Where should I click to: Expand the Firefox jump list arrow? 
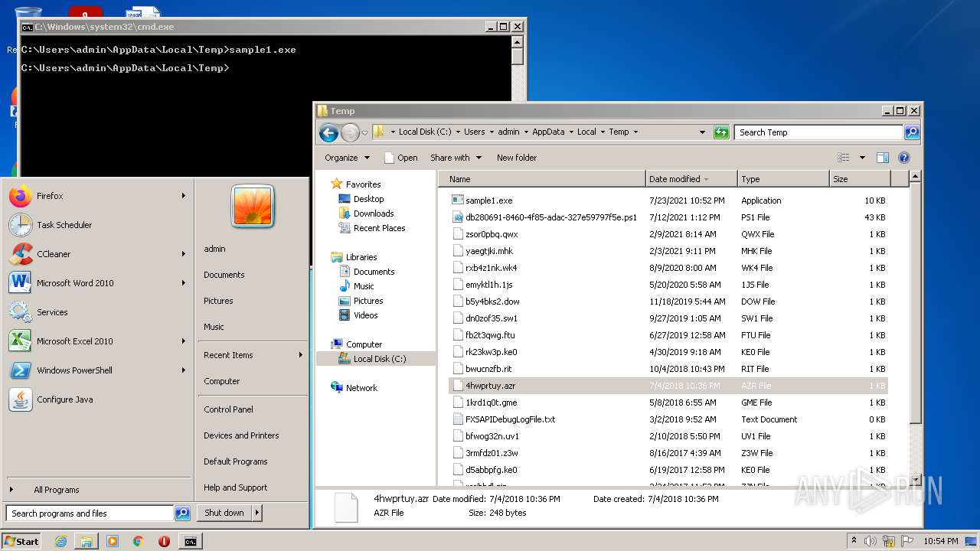[x=184, y=196]
